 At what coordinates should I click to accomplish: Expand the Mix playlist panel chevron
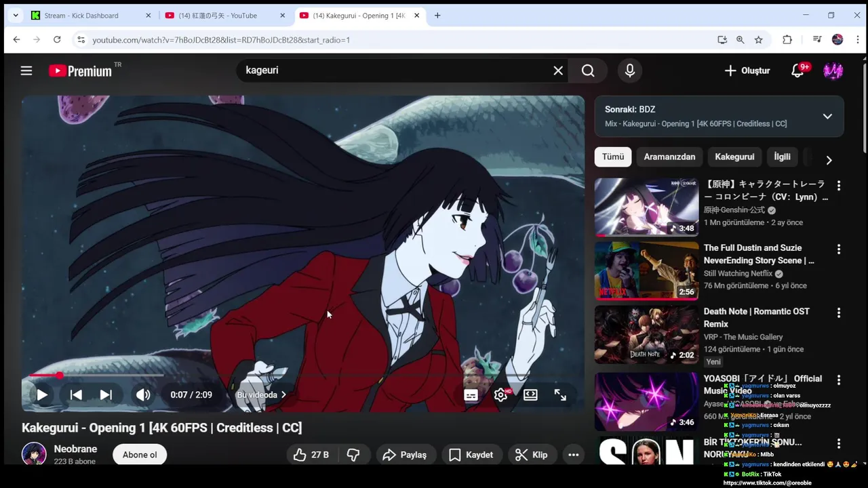click(827, 116)
